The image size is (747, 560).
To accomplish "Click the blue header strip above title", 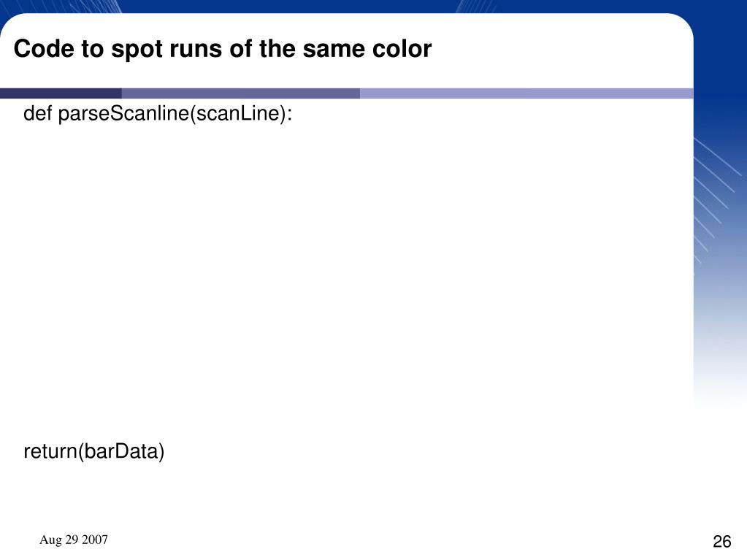I will 374,6.
